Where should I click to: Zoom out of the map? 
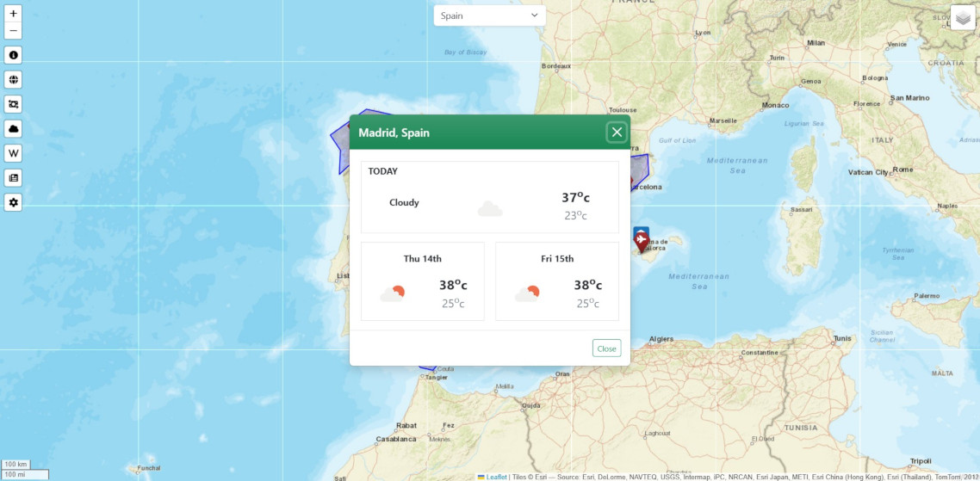tap(13, 31)
